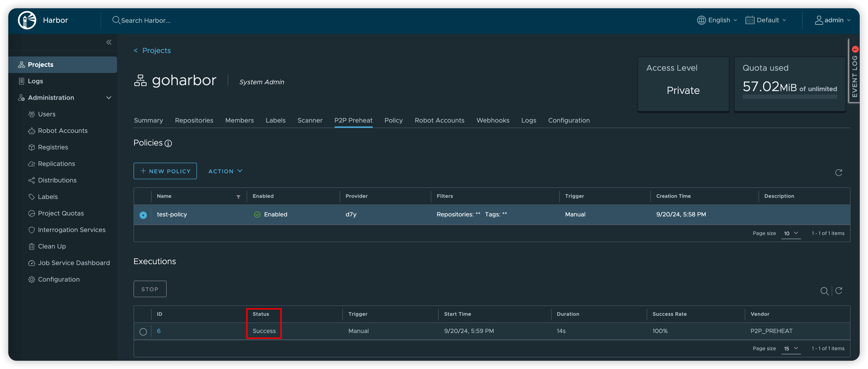Go to Users administration page
The height and width of the screenshot is (369, 868).
coord(47,114)
